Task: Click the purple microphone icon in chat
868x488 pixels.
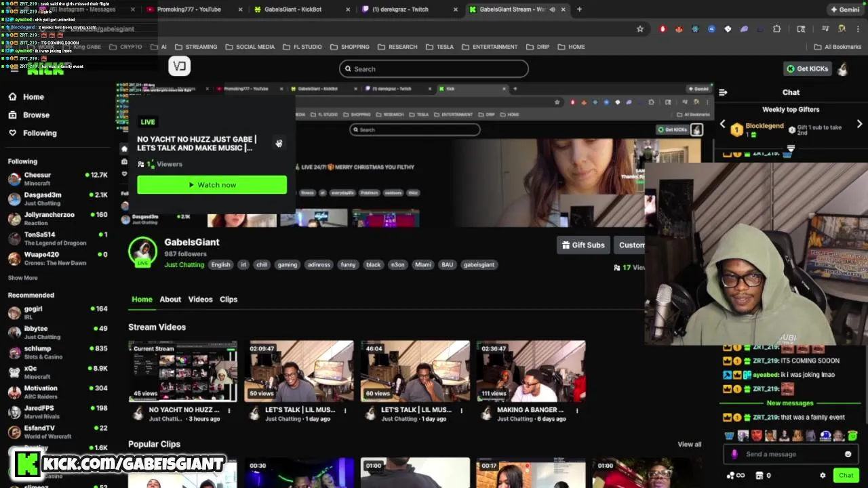Action: click(734, 454)
